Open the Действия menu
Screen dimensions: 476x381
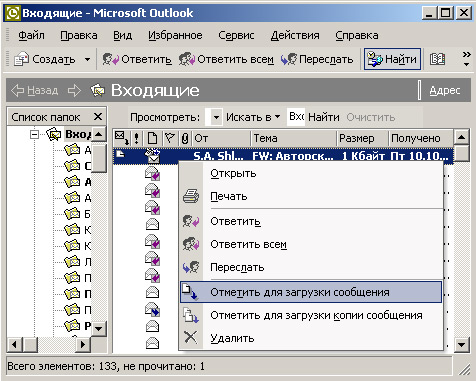(x=295, y=35)
